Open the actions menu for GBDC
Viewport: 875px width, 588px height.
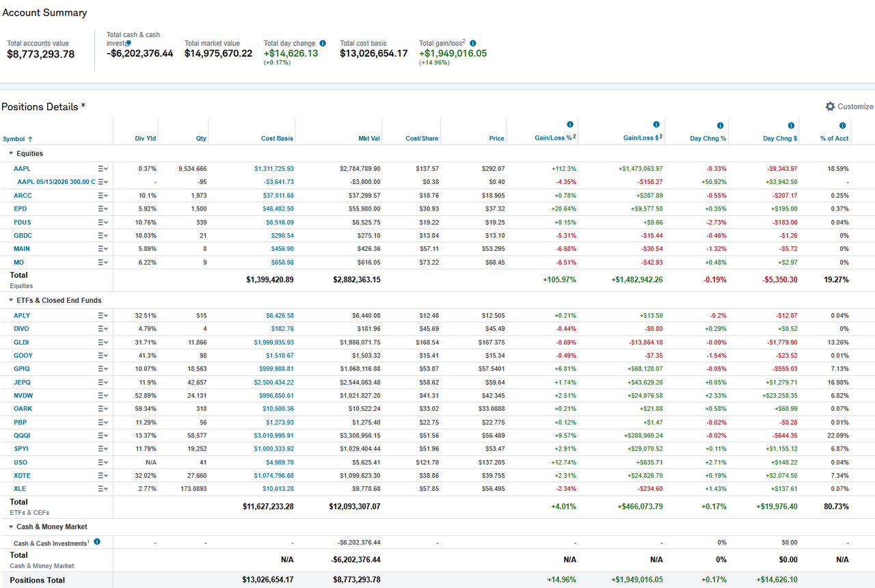coord(103,235)
